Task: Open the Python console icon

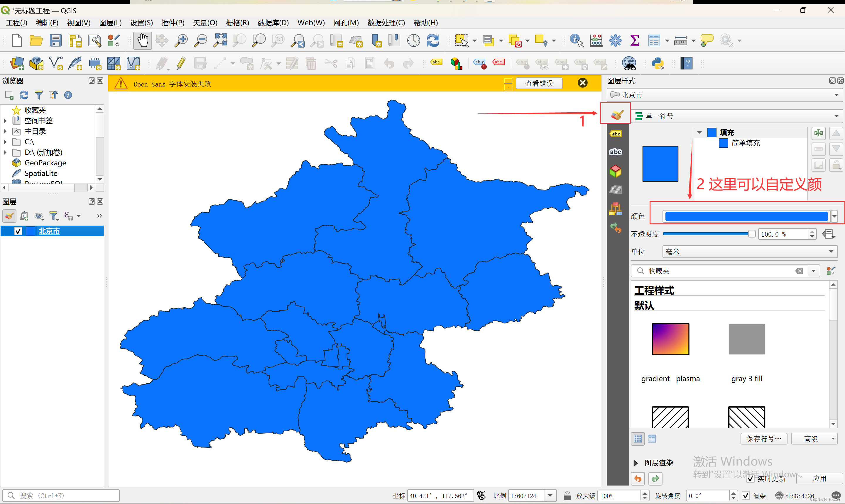Action: tap(658, 64)
